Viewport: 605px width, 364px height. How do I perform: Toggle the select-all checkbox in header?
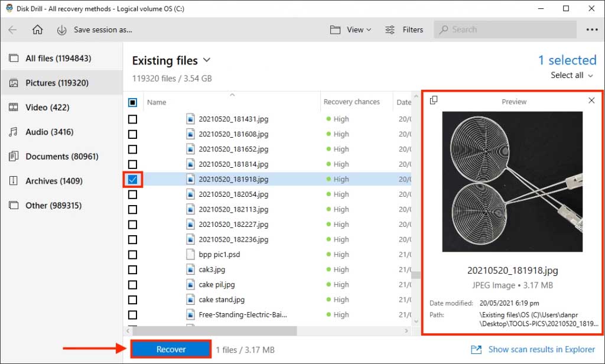[132, 102]
